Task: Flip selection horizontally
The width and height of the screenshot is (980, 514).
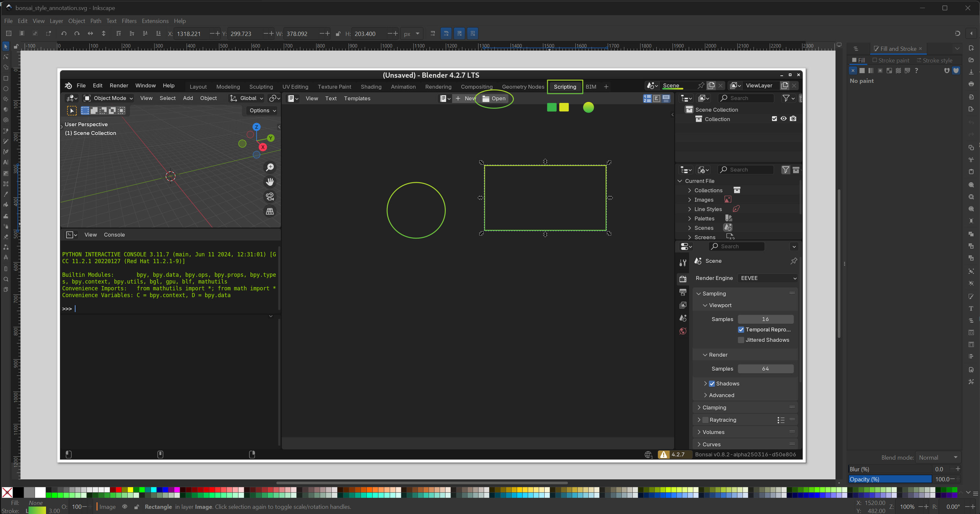Action: (x=90, y=33)
